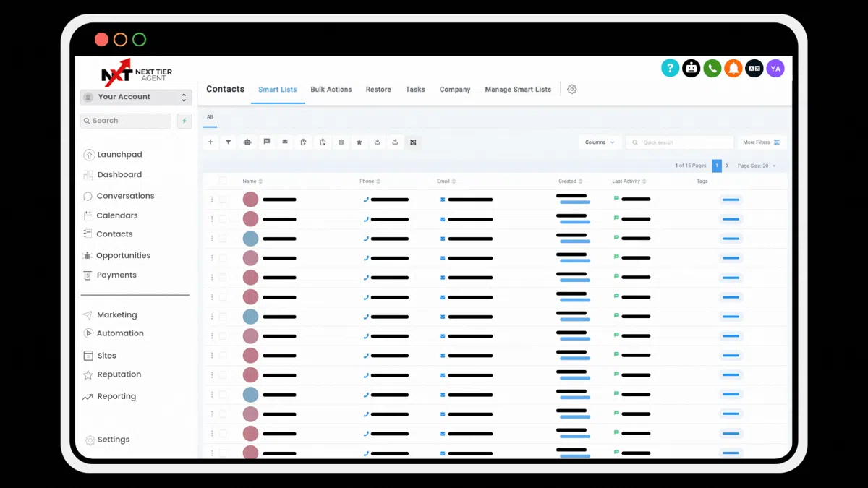Open the Your Account switcher dropdown
Image resolution: width=868 pixels, height=488 pixels.
point(135,97)
